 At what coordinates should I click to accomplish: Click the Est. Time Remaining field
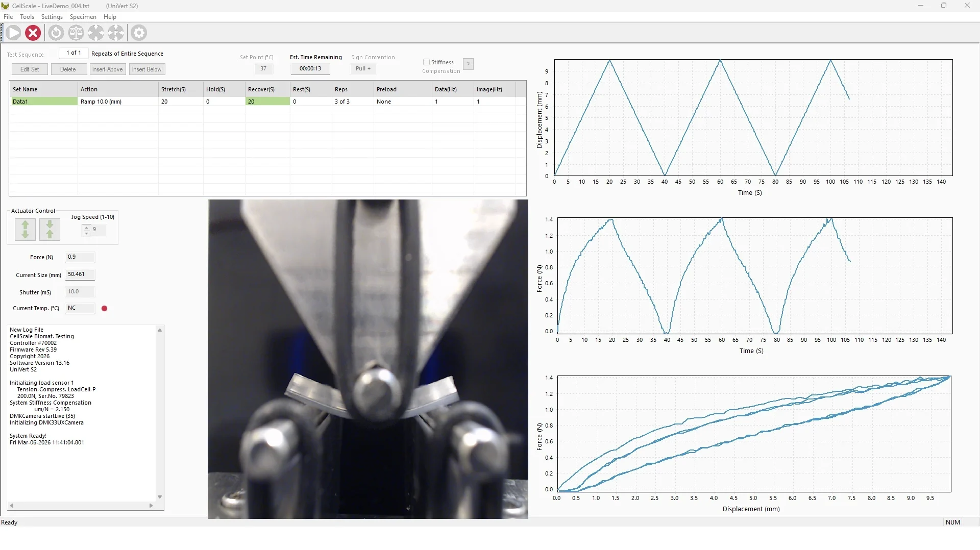[310, 68]
